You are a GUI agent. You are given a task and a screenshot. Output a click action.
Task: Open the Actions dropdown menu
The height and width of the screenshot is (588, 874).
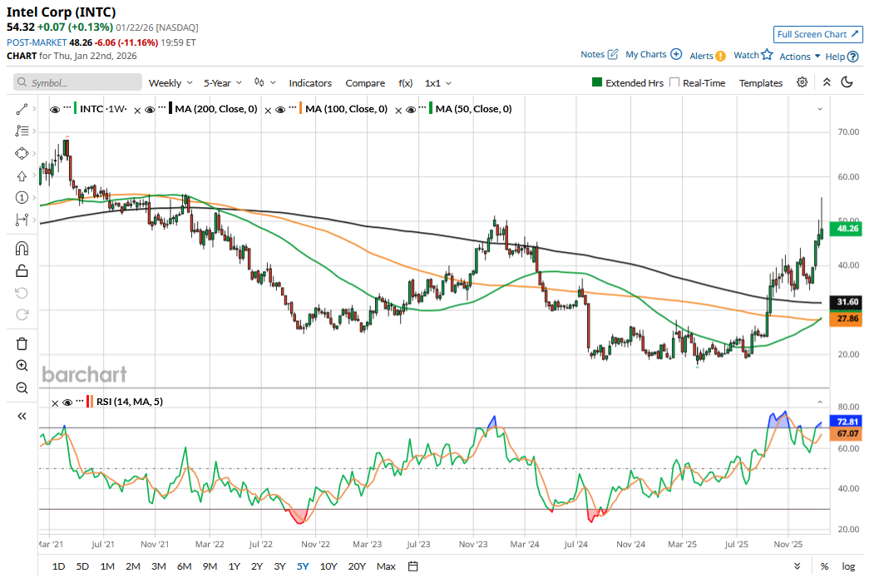point(799,56)
